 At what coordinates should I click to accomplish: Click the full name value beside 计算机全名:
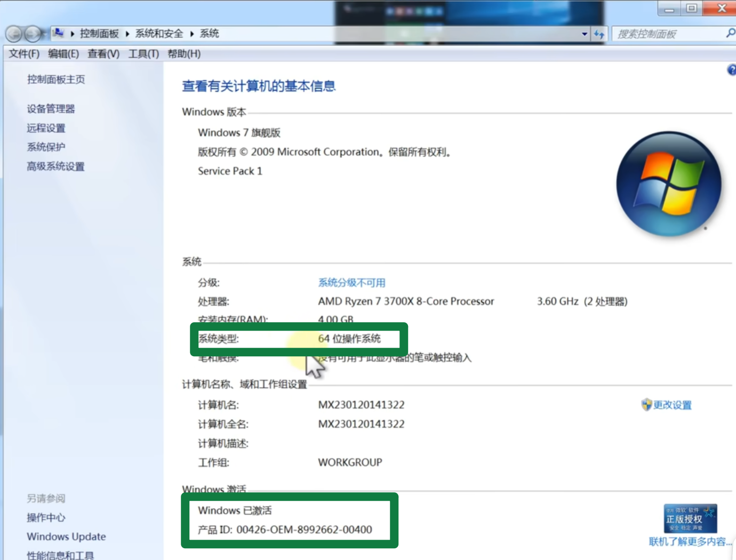(361, 424)
